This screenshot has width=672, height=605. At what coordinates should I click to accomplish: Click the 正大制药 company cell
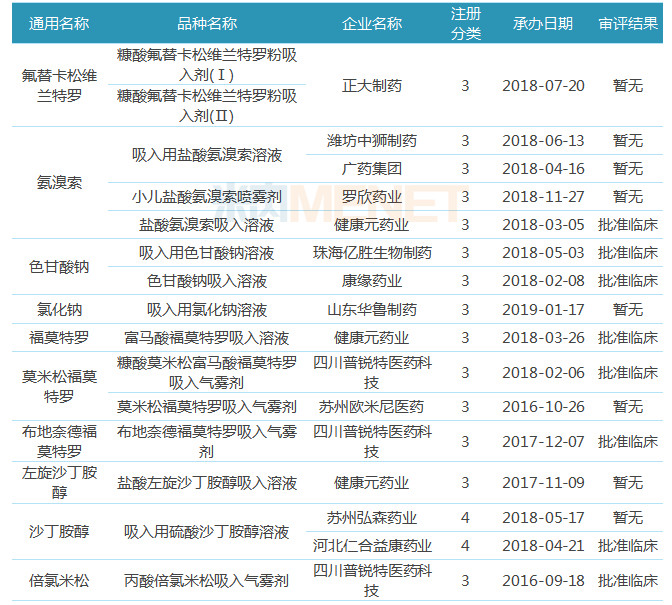pos(372,86)
